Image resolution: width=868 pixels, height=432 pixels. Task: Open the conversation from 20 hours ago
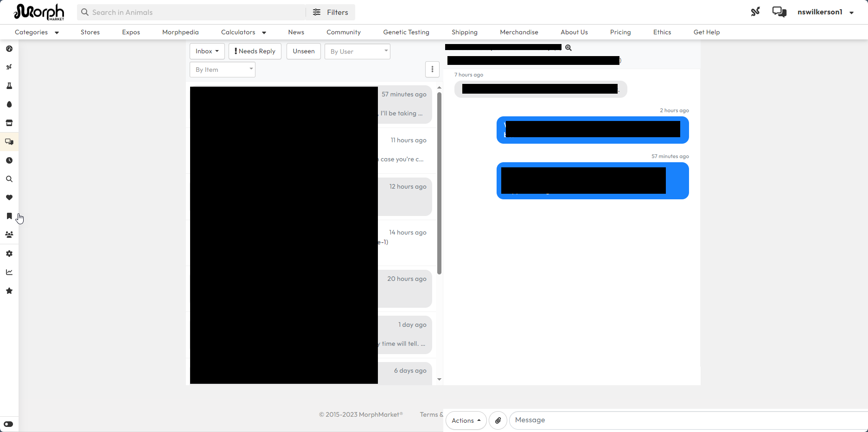pos(311,289)
